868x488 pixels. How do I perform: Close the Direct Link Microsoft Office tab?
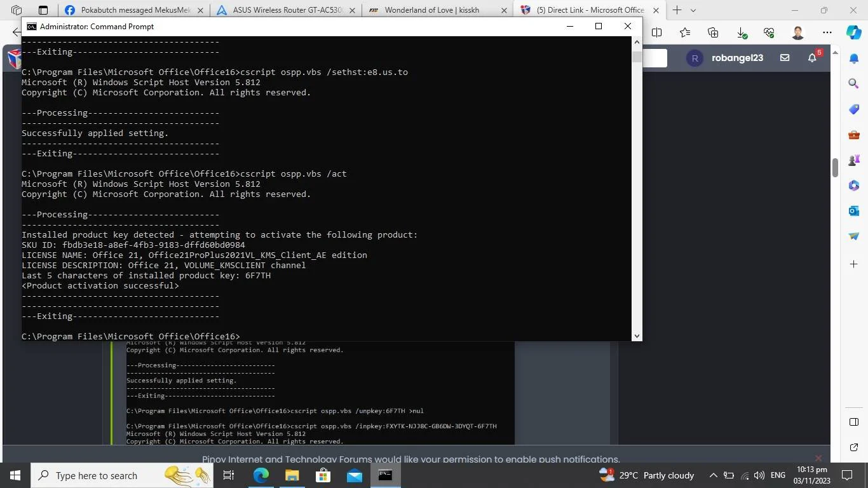click(656, 10)
